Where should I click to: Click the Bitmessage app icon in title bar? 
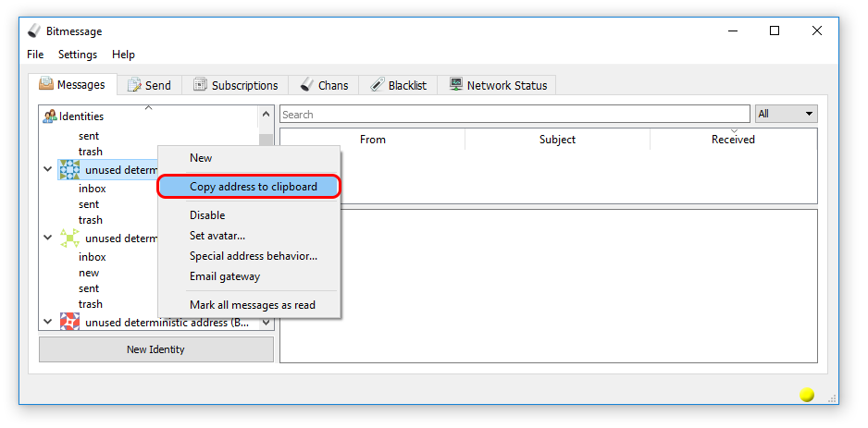34,31
